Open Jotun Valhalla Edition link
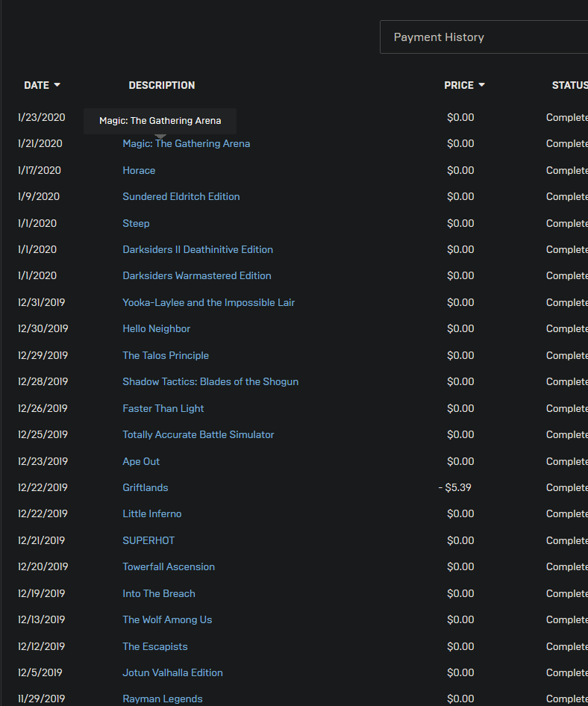The height and width of the screenshot is (706, 588). point(172,672)
